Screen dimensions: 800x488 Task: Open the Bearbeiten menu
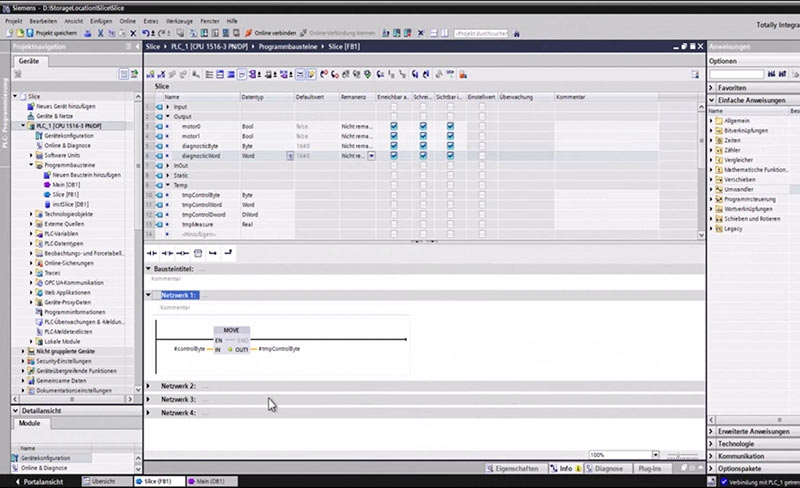(43, 21)
